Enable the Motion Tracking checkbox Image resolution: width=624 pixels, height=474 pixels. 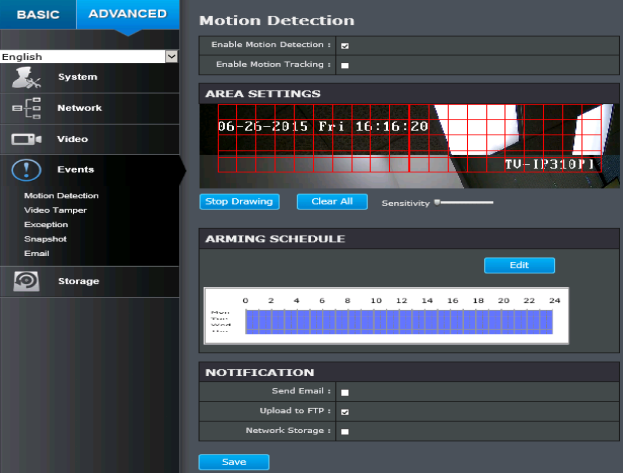(345, 65)
